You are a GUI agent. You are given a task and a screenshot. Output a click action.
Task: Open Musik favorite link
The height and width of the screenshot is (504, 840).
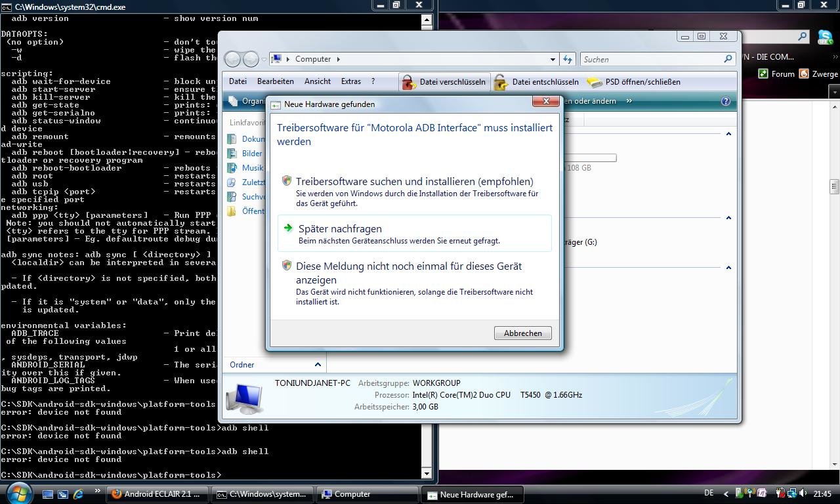pos(252,168)
